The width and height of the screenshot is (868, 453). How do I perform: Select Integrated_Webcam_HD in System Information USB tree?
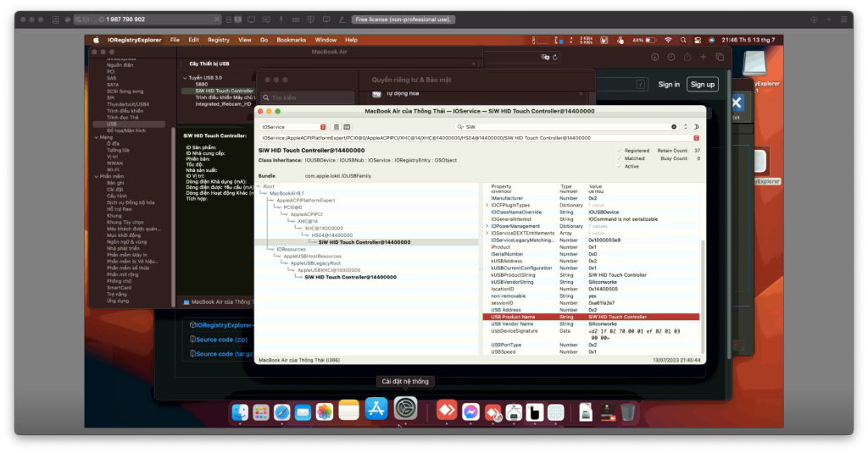point(223,104)
